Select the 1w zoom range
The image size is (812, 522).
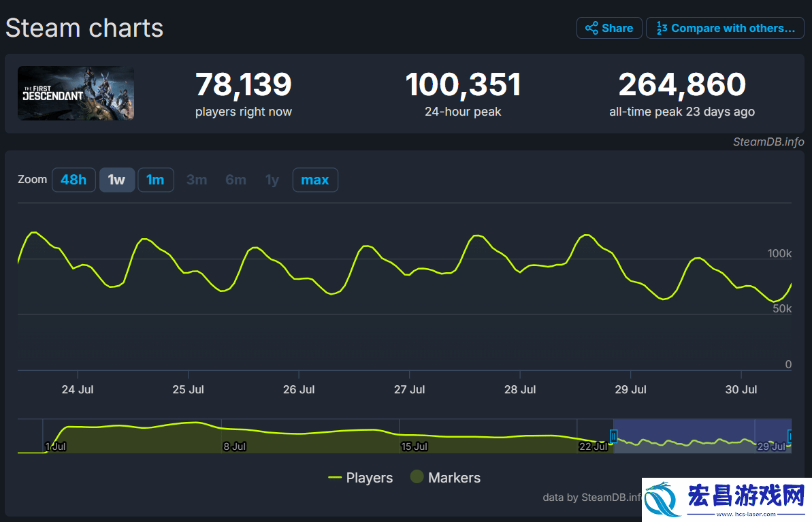click(x=117, y=180)
